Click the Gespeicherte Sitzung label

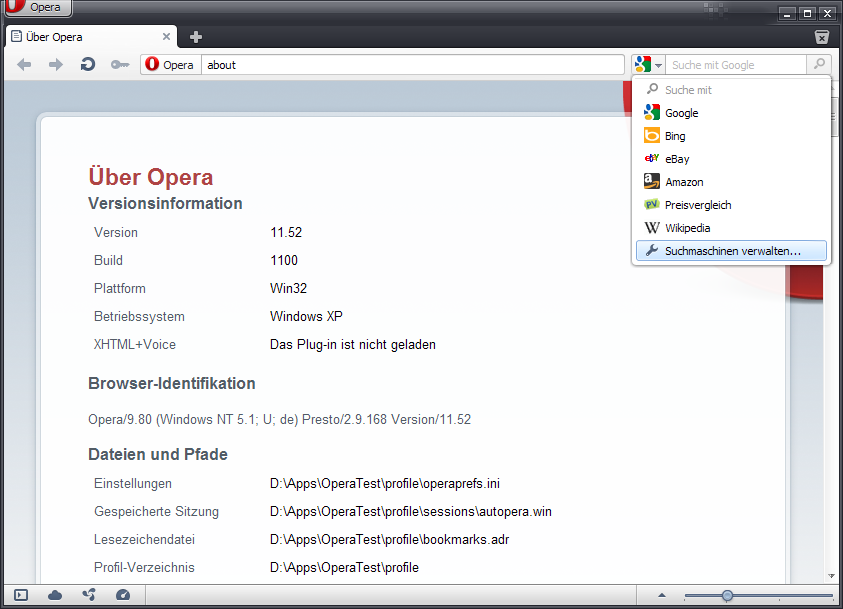156,511
